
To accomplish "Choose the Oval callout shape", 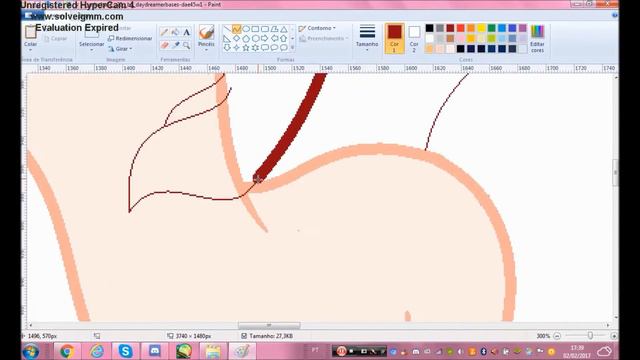I will pyautogui.click(x=274, y=48).
